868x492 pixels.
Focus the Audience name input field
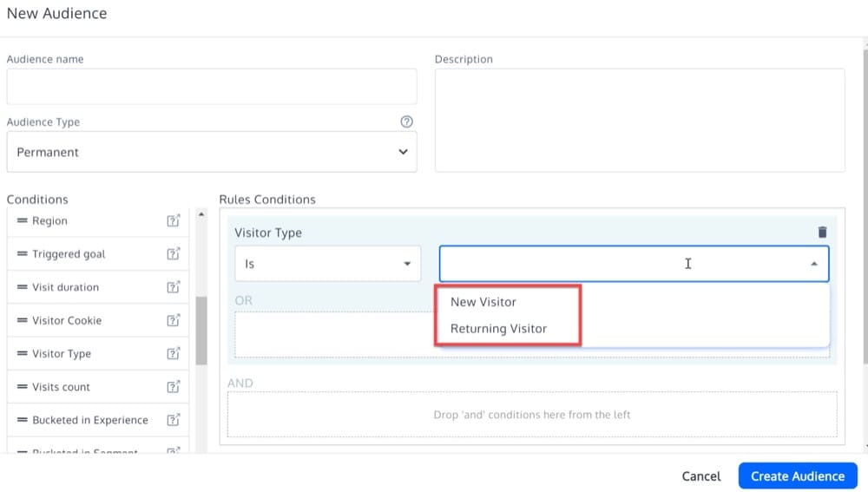click(211, 87)
